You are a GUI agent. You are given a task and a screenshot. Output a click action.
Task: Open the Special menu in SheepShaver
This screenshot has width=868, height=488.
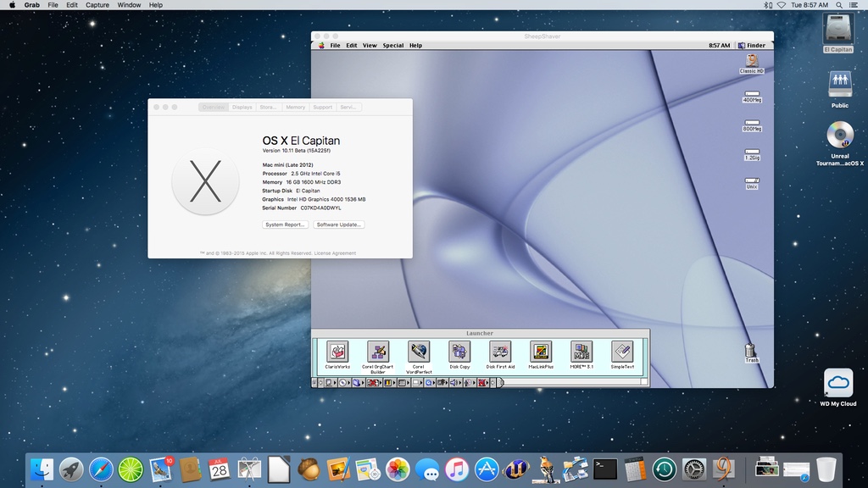(393, 46)
